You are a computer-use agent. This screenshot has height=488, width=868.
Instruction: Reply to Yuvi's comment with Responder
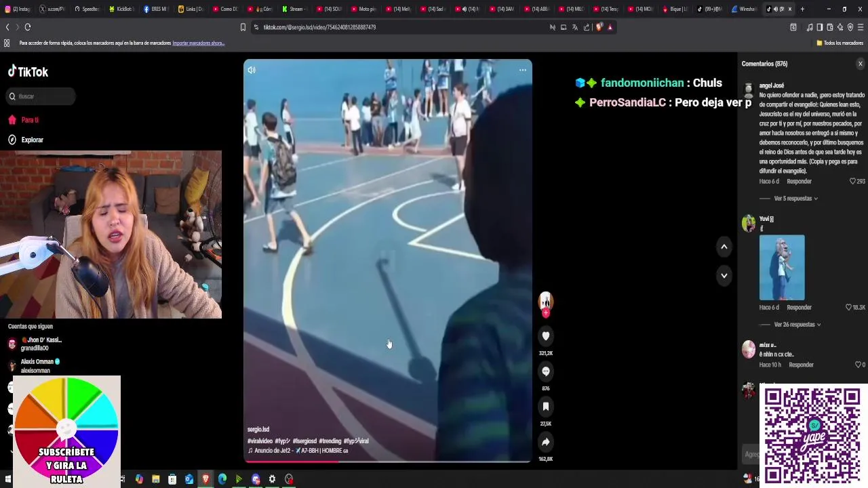tap(799, 308)
